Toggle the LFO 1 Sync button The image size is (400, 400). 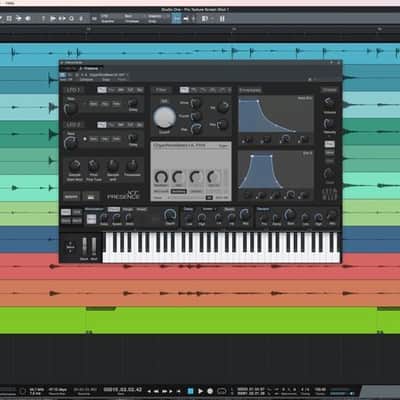click(94, 104)
